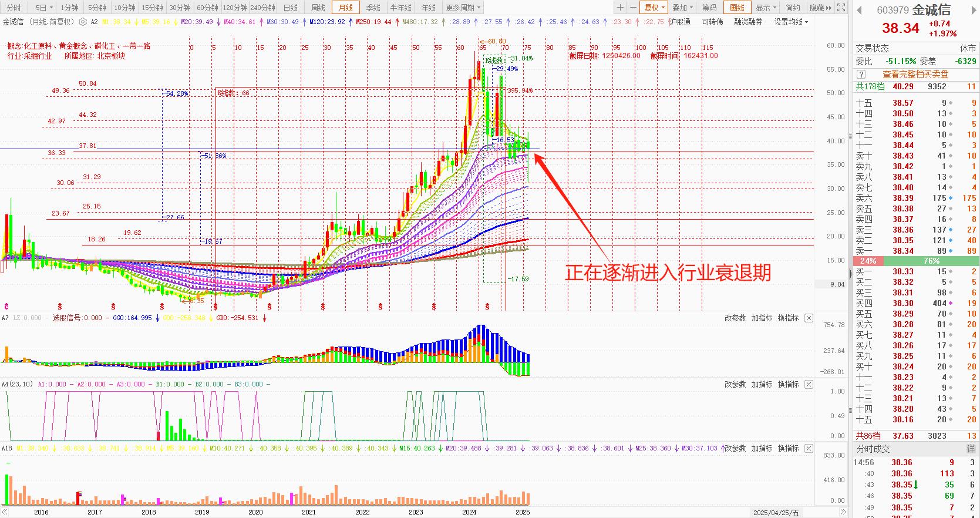Switch to 季线 quarterly chart tab
Screen dimensions: 980x518
tap(373, 8)
